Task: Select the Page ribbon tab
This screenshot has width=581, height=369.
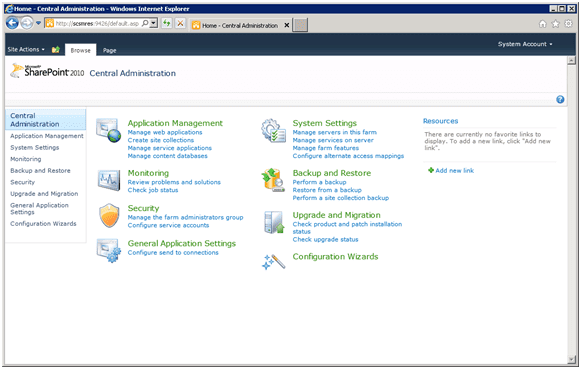Action: coord(110,50)
